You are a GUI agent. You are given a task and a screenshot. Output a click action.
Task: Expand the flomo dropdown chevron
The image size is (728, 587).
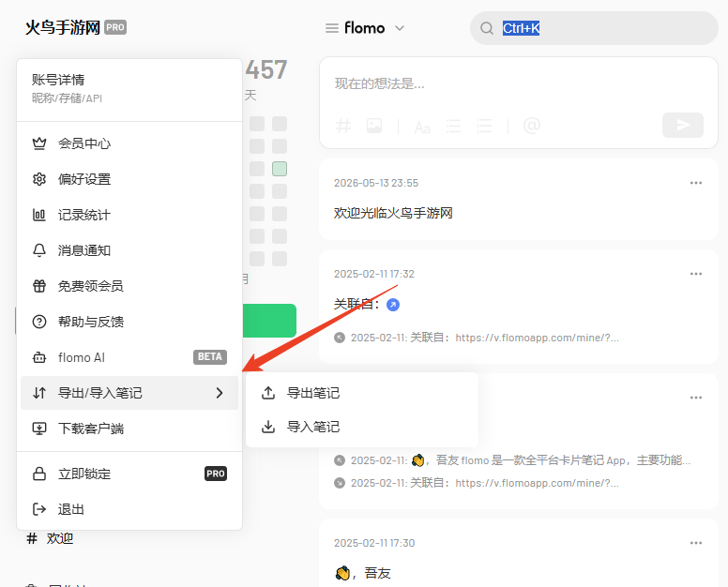pyautogui.click(x=400, y=28)
